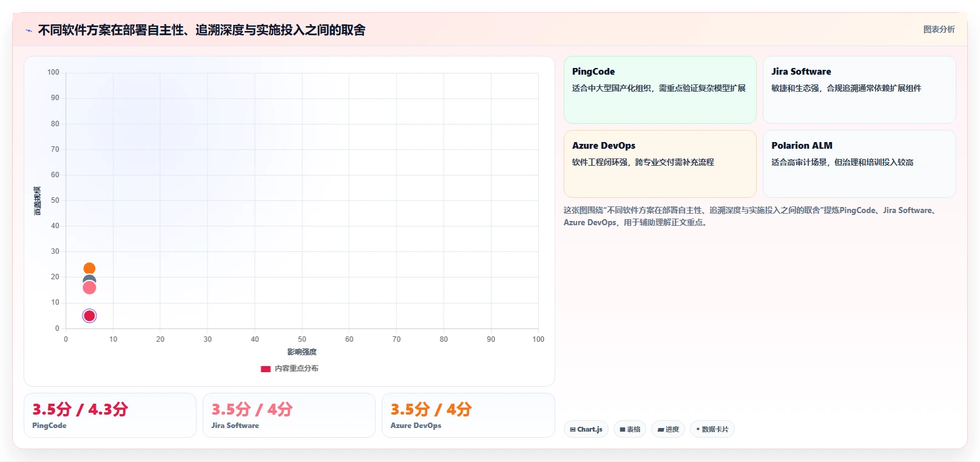Click the 进度 tag chip
Viewport: 980px width, 462px height.
click(668, 429)
